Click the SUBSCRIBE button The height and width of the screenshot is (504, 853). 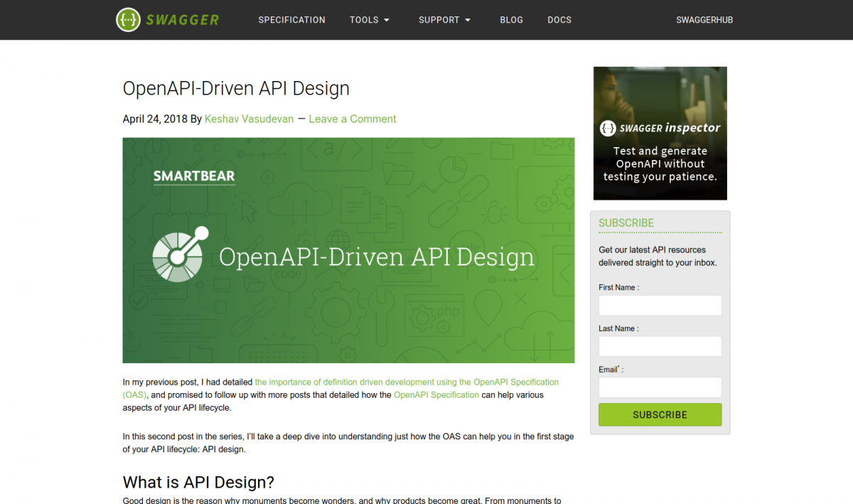pos(660,414)
